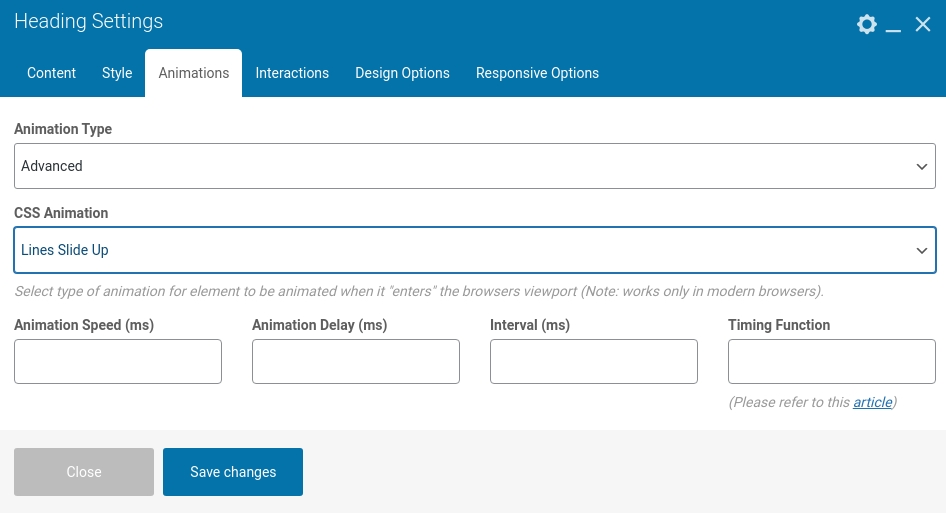Click the Animation Speed (ms) input field

coord(118,361)
